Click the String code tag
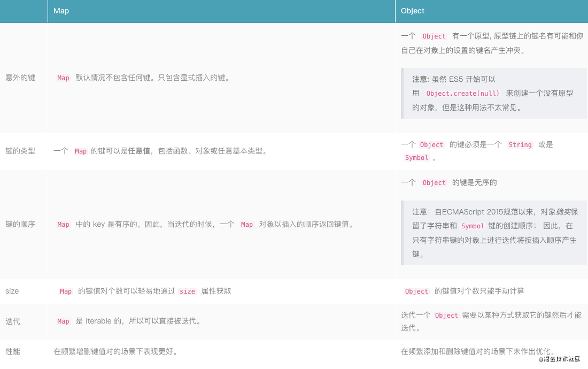 520,145
